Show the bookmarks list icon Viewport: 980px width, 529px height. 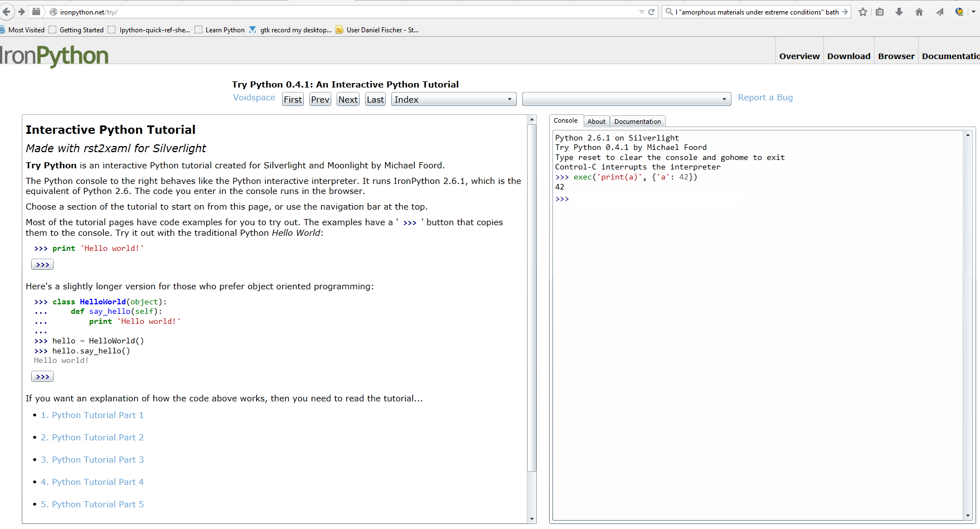click(880, 12)
